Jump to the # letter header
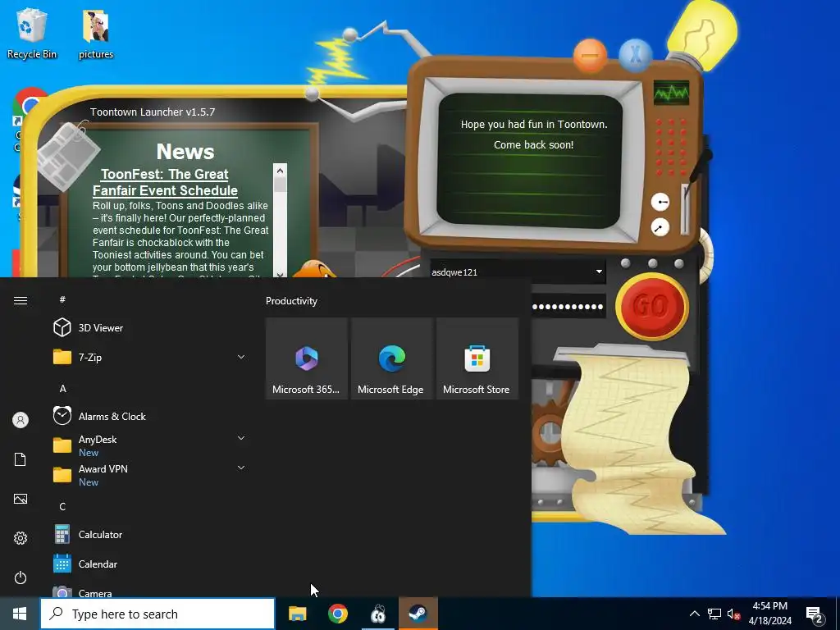Viewport: 840px width, 630px height. point(62,299)
